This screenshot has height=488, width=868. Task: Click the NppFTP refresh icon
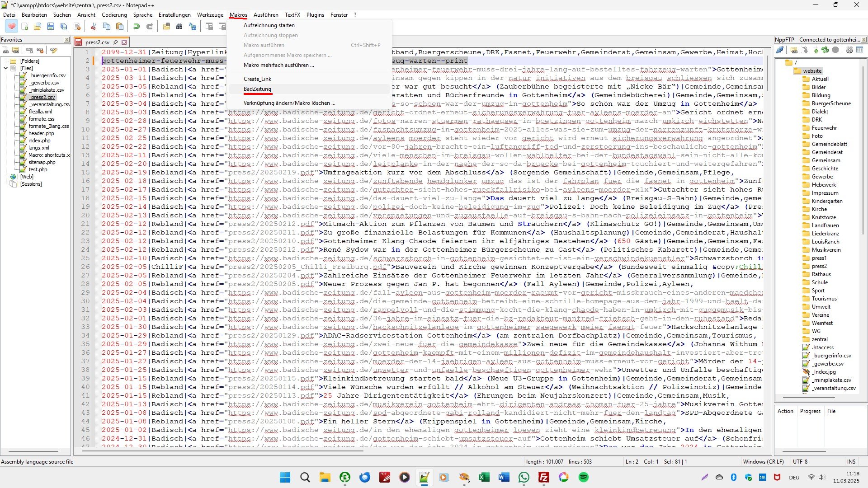pos(825,50)
